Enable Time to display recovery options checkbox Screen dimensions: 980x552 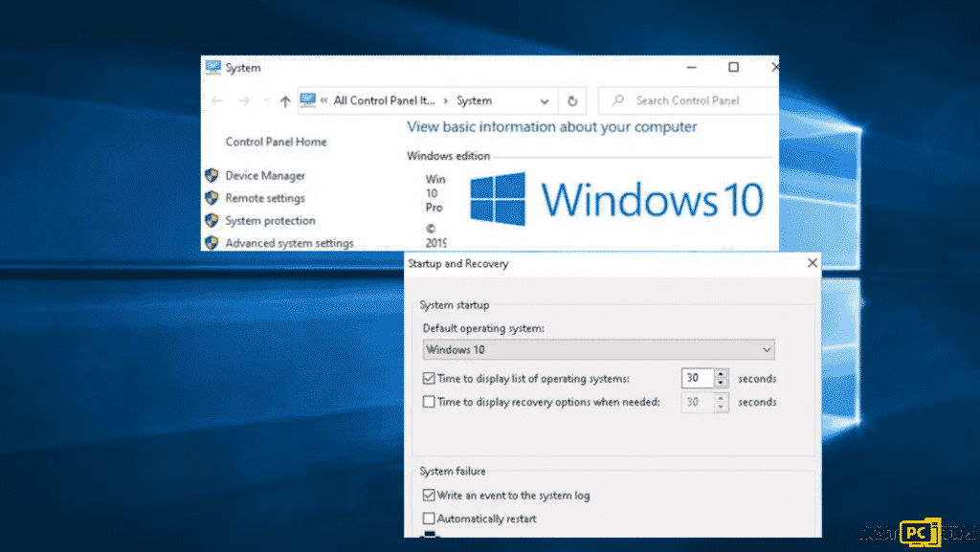(429, 402)
